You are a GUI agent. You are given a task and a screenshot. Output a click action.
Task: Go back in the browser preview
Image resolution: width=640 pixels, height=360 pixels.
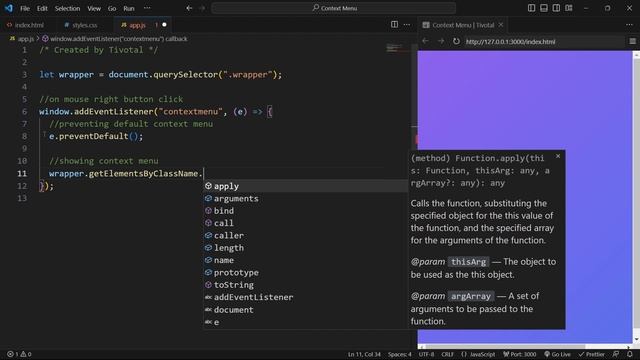tap(425, 41)
